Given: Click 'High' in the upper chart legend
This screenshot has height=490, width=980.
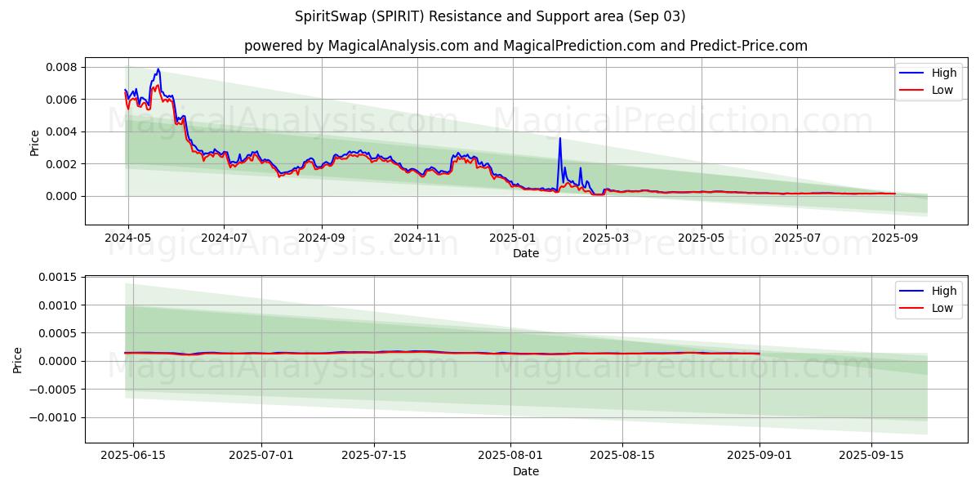Looking at the screenshot, I should click(x=944, y=73).
